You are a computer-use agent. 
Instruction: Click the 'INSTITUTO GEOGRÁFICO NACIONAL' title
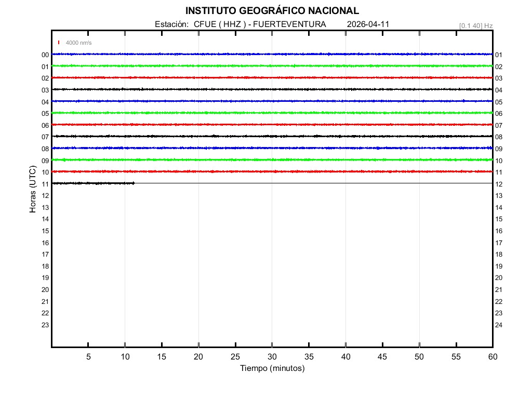(x=272, y=11)
